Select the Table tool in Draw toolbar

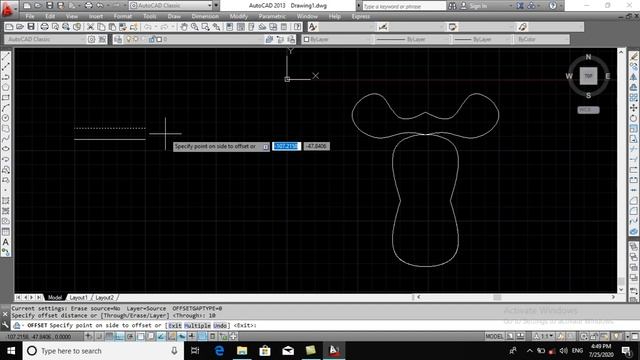(6, 231)
